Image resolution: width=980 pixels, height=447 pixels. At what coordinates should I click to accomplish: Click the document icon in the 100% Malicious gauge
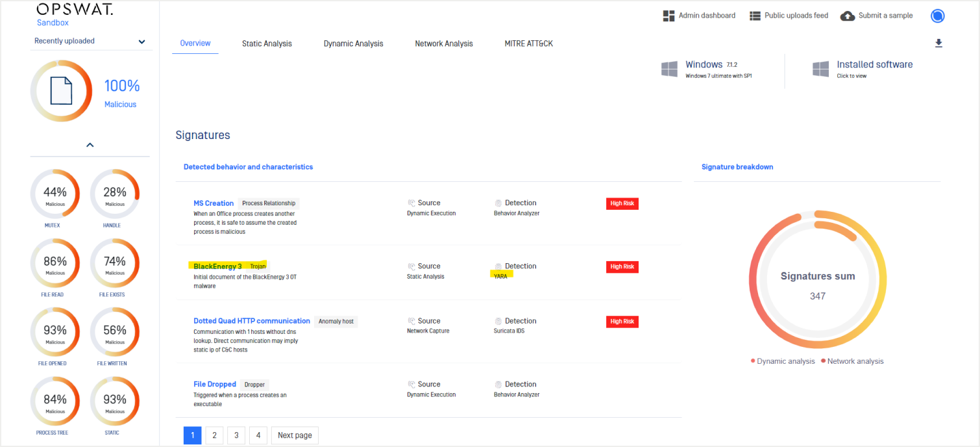pyautogui.click(x=61, y=91)
